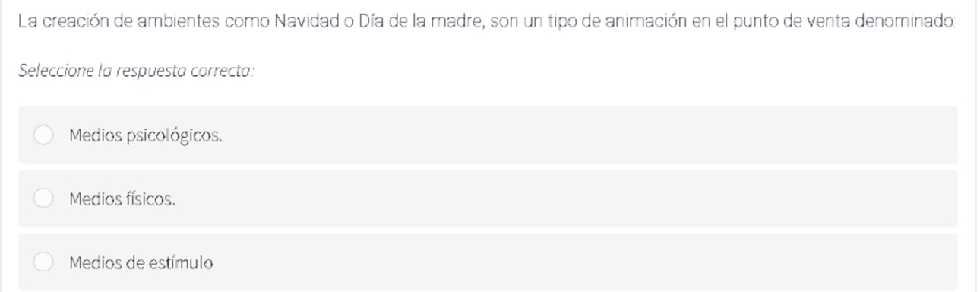Viewport: 980px width, 292px height.
Task: Choose the Medios físicos radio button
Action: (43, 198)
